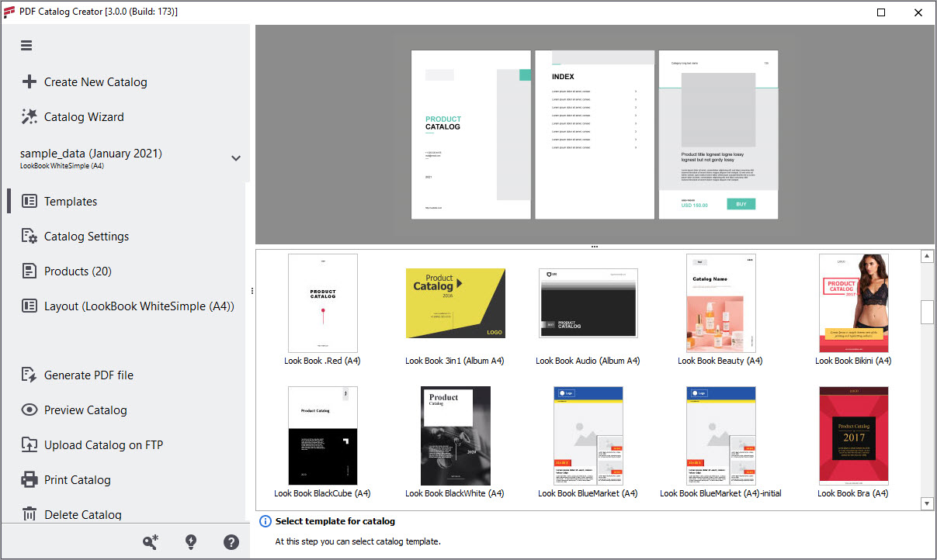Select the Look Book BlueMarket (A4)-initial template

tap(721, 436)
